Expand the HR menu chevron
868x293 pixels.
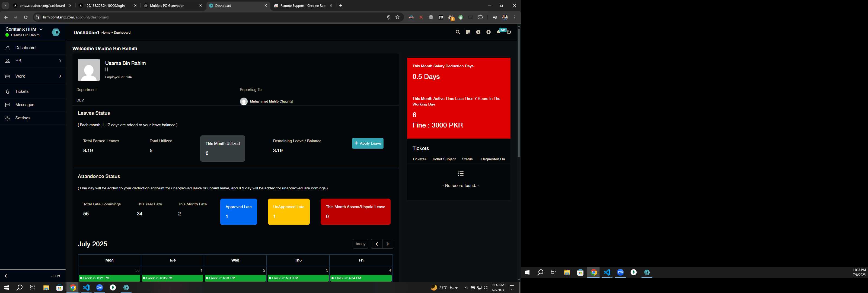coord(60,61)
